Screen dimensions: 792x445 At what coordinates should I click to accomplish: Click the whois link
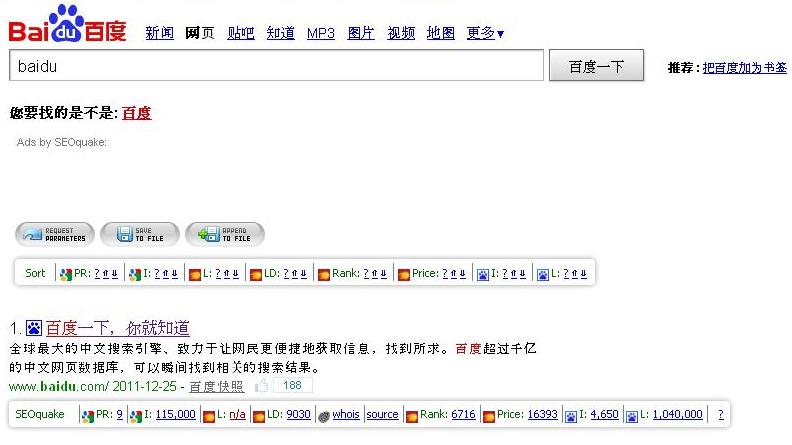[346, 414]
